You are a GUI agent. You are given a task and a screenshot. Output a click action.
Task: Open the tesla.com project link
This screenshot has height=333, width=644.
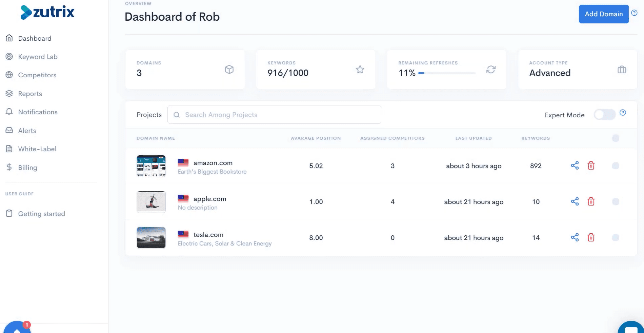[x=208, y=235]
